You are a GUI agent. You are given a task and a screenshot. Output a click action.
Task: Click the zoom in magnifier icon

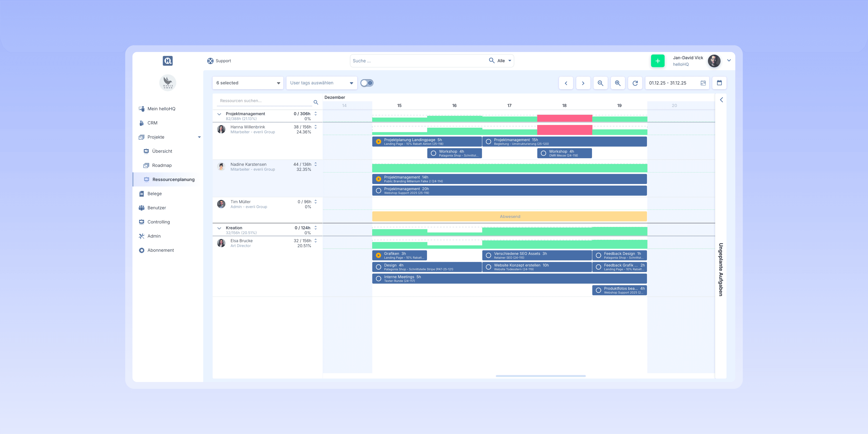click(x=618, y=83)
